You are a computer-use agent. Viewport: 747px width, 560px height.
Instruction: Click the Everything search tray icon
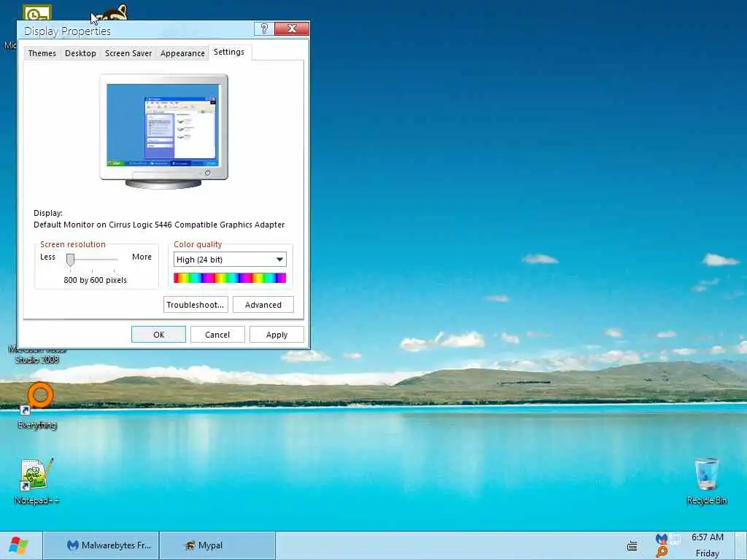pos(662,553)
